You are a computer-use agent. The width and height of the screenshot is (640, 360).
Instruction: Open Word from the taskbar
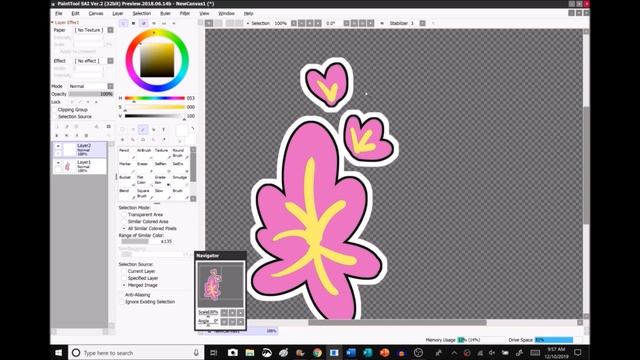click(x=351, y=353)
